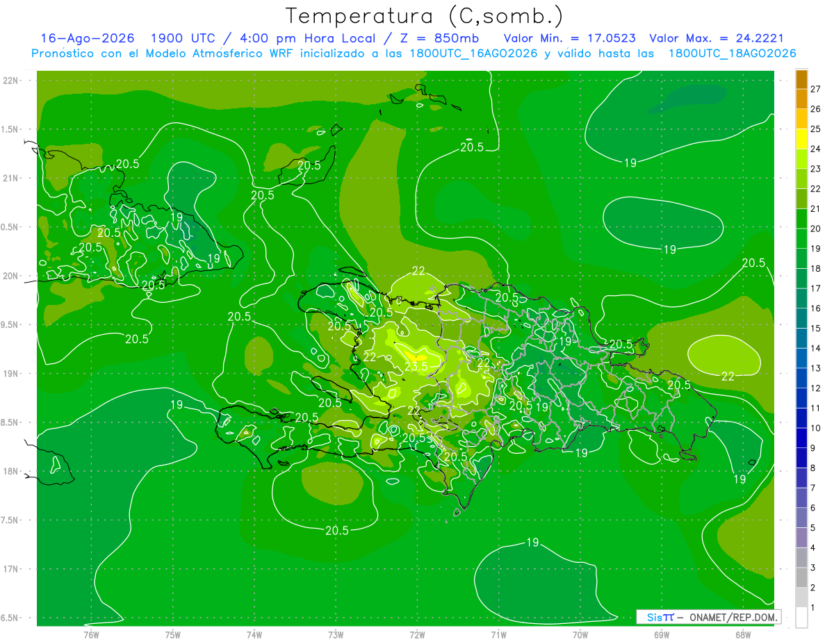Screen dimensions: 834x644
Task: Click the legend value "1"
Action: (x=812, y=608)
